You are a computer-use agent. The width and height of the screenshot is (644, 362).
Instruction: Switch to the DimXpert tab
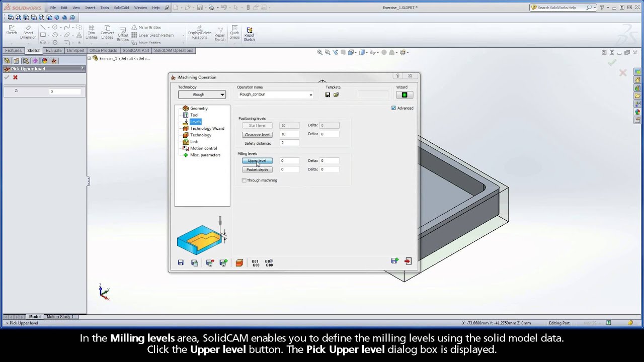pyautogui.click(x=75, y=51)
